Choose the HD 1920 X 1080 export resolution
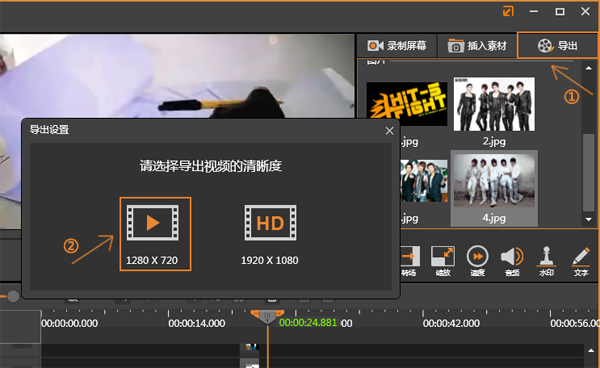The height and width of the screenshot is (368, 600). pos(270,234)
